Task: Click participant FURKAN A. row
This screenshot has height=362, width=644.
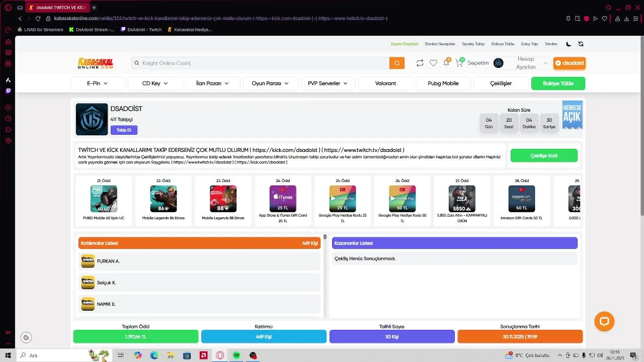Action: [199, 261]
